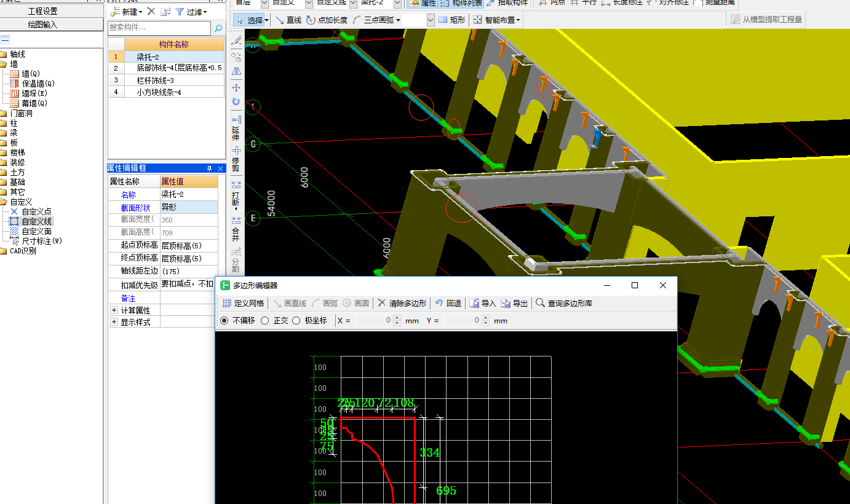Select the 矩形 rectangle tool
The image size is (850, 504).
(x=451, y=20)
